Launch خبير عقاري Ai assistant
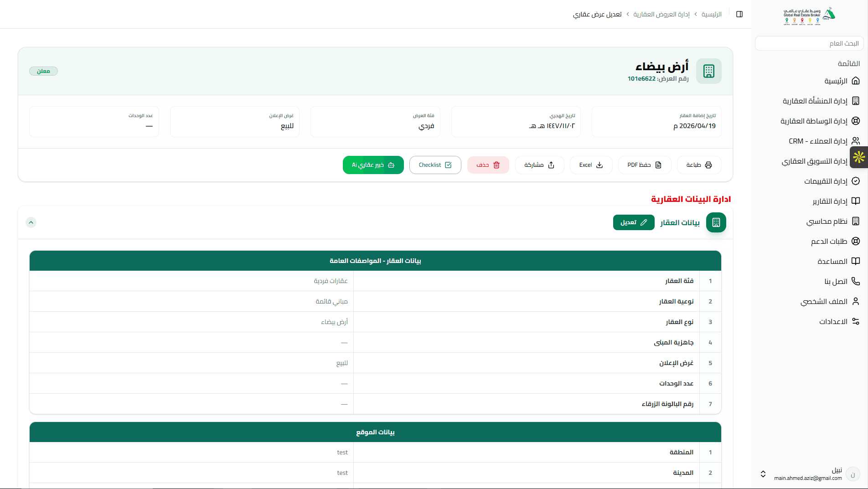Viewport: 868px width, 489px height. coord(373,165)
